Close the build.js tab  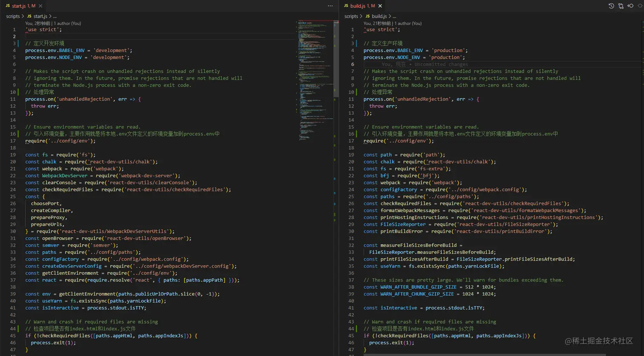(x=380, y=6)
